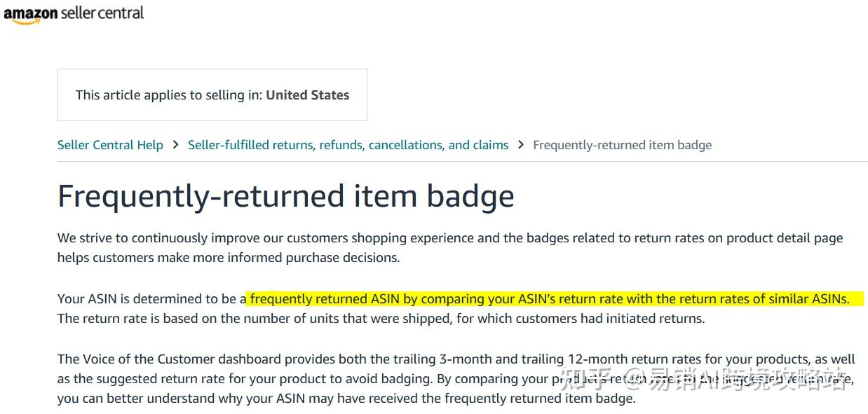868x414 pixels.
Task: Expand the article applicability notice box
Action: pos(212,95)
